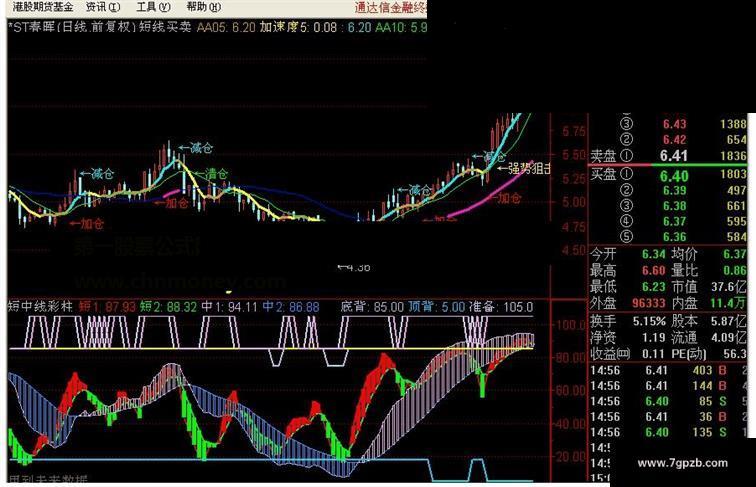Click the 加速度5: 0.08 indicator value
This screenshot has width=756, height=487.
pyautogui.click(x=298, y=27)
